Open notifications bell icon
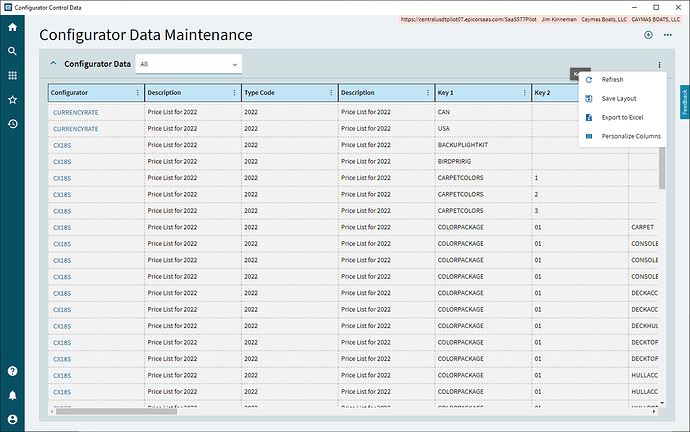The image size is (690, 432). (12, 395)
